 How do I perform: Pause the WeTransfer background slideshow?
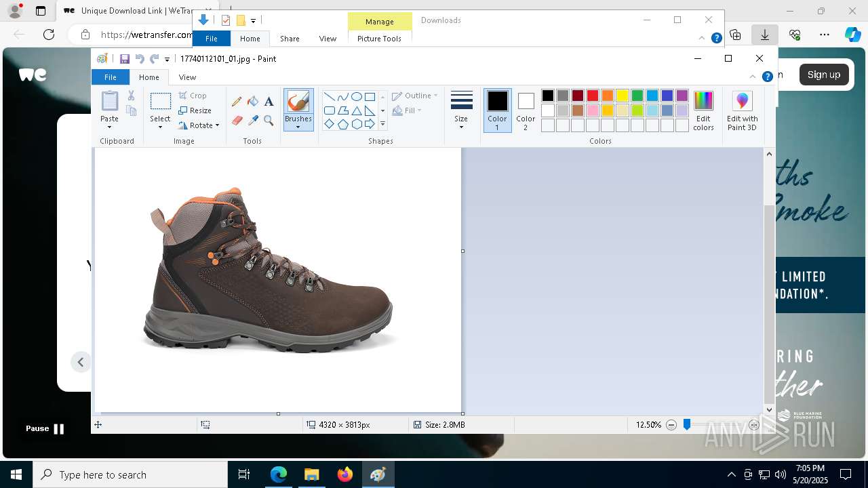coord(45,428)
